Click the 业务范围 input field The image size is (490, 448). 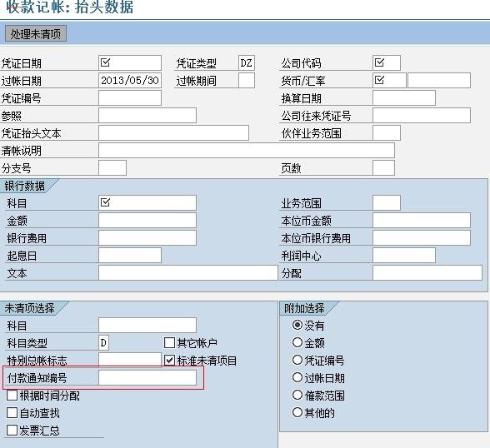[387, 202]
